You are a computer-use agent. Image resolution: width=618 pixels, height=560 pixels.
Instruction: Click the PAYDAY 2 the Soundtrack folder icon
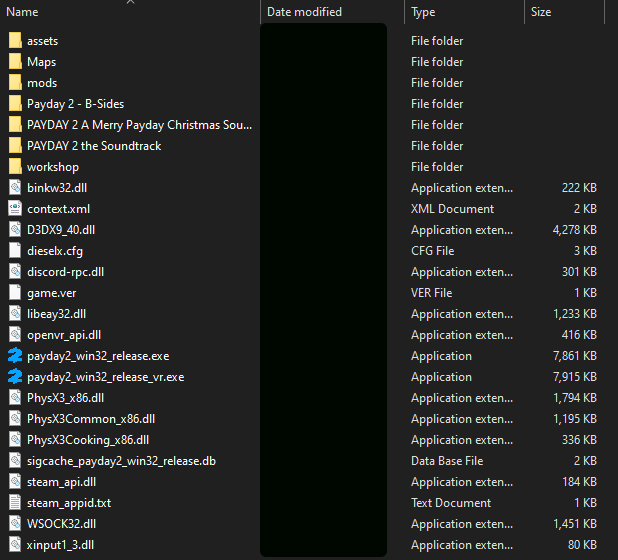(x=15, y=146)
